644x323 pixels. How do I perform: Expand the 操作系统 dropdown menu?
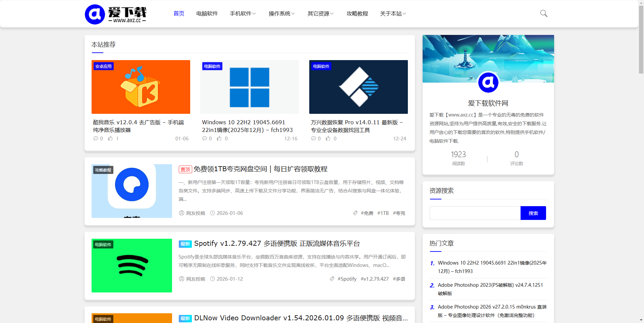[282, 13]
